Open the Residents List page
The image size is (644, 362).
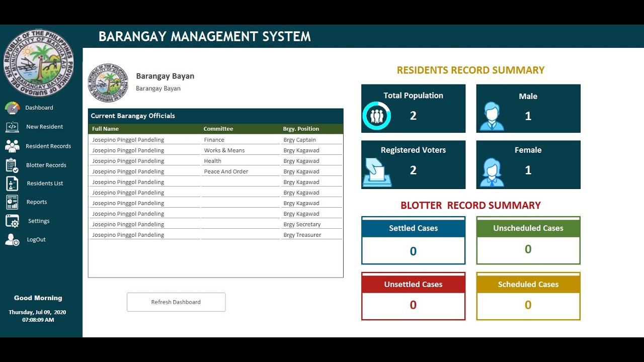tap(45, 184)
